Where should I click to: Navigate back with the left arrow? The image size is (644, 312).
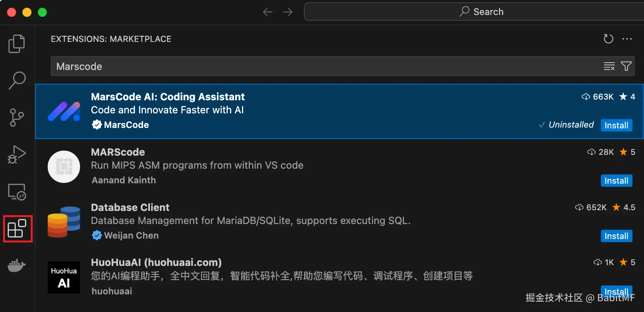(268, 12)
